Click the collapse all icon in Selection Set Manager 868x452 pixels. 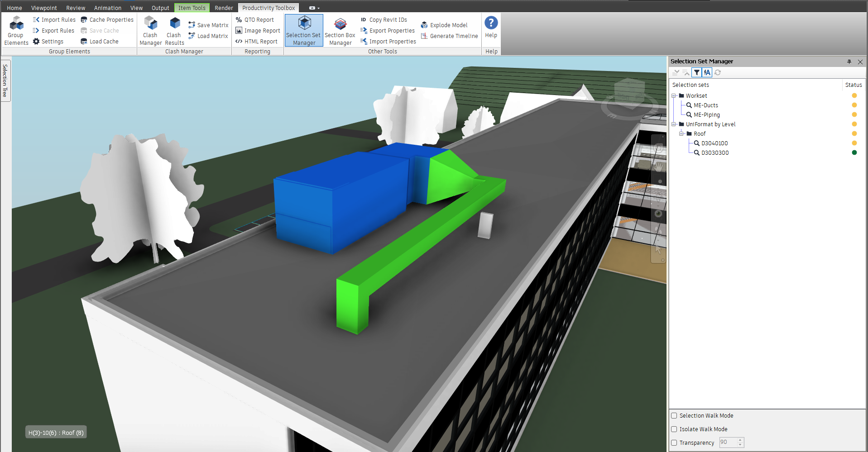[686, 72]
